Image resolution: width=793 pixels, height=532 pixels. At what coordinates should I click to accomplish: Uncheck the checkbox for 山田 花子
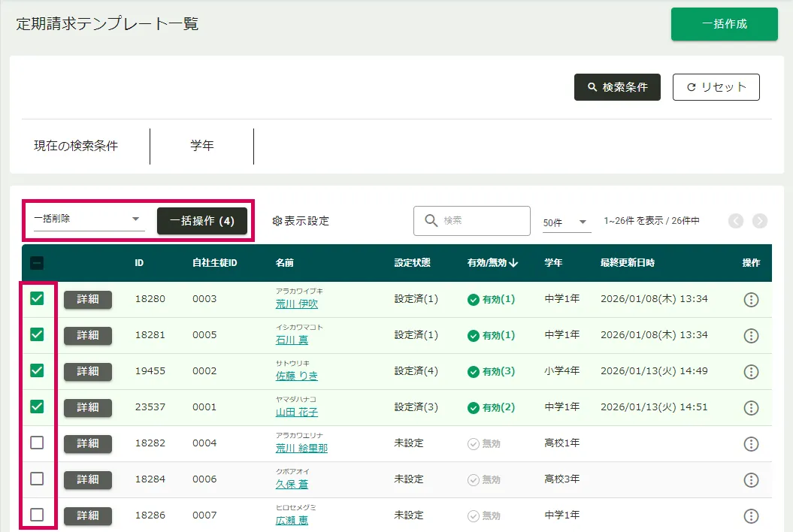[37, 407]
